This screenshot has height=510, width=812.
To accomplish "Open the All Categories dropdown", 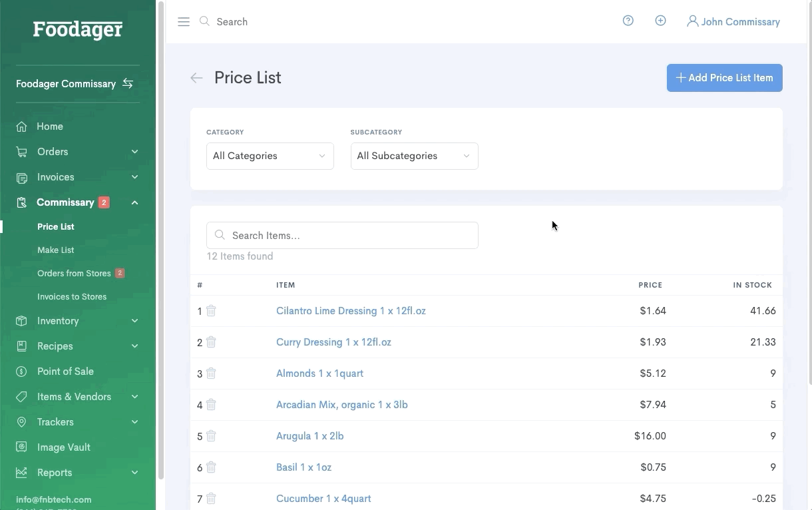I will [x=270, y=156].
